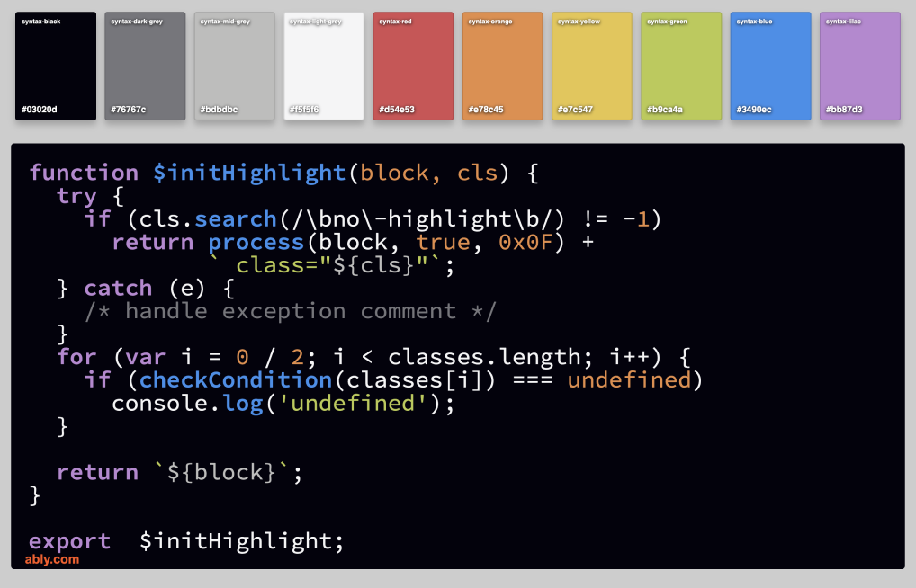This screenshot has width=916, height=588.
Task: Click the $initHighlight function name in declaration
Action: tap(249, 173)
